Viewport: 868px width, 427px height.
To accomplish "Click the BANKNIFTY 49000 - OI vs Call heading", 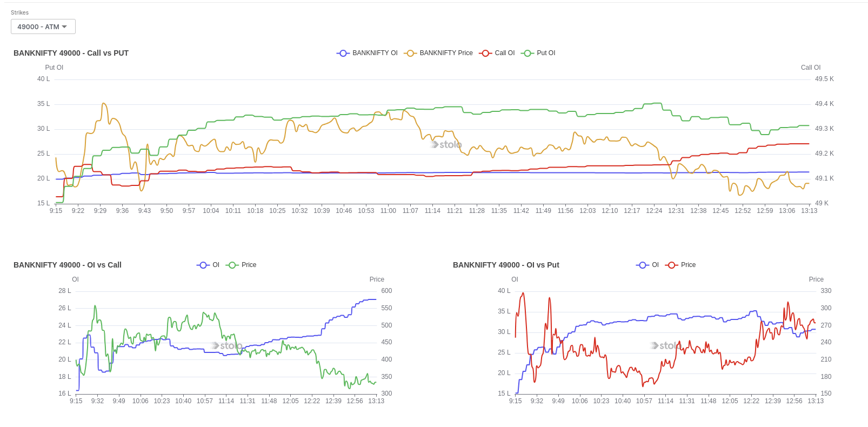I will tap(68, 265).
